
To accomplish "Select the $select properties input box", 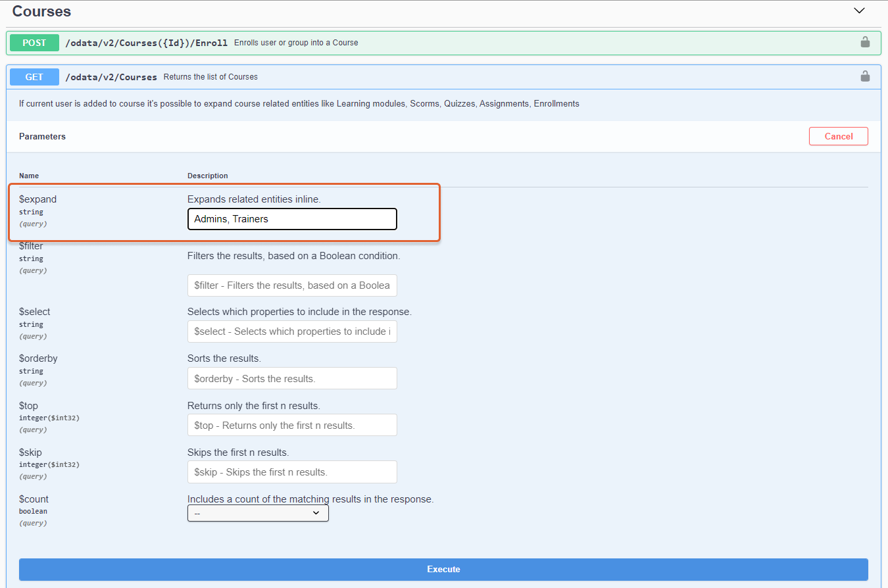I will click(292, 331).
